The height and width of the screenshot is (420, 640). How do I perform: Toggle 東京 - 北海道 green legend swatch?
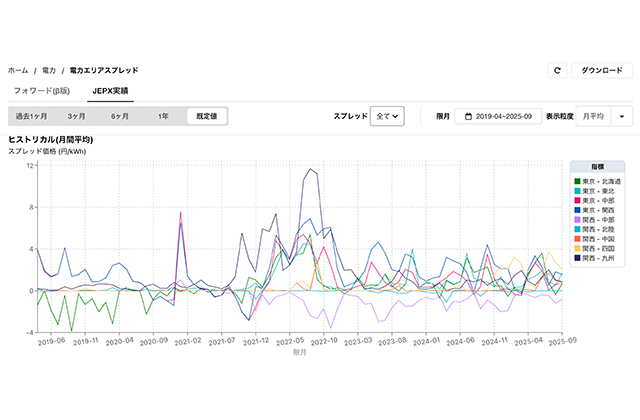[577, 180]
